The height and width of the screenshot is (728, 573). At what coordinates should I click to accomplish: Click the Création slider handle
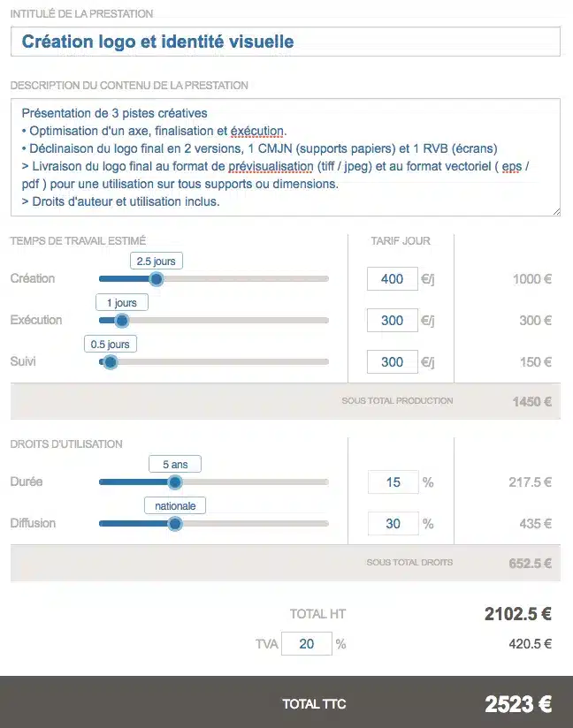pos(156,279)
